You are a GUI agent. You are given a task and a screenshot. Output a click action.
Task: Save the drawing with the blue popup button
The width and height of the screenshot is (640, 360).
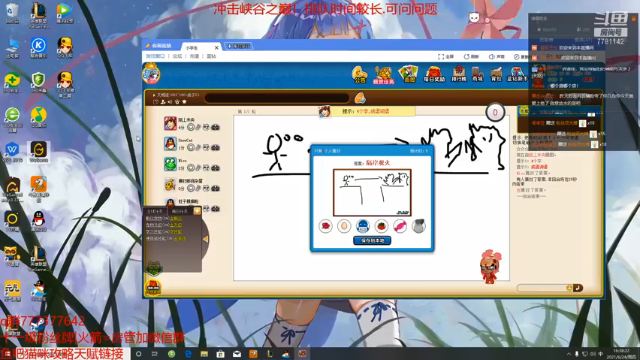[372, 240]
